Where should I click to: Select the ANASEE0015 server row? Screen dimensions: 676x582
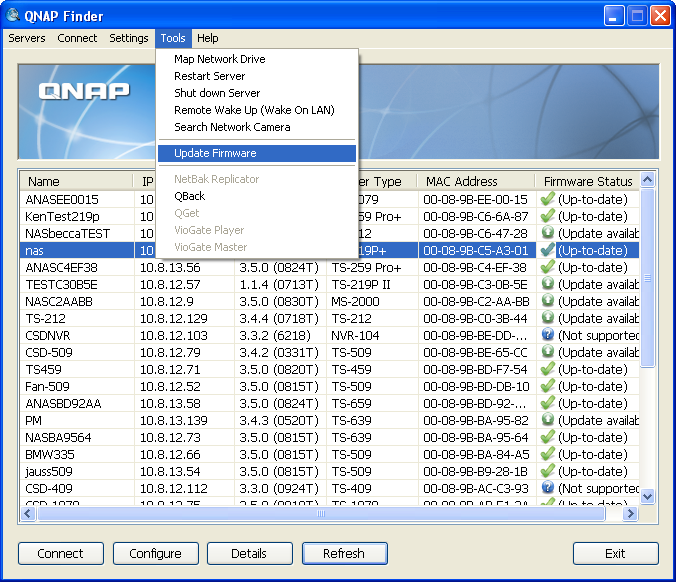coord(329,199)
